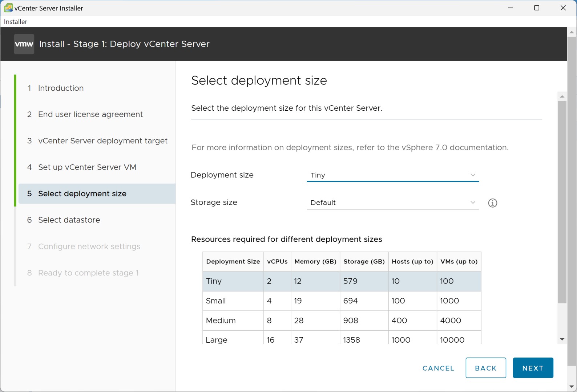Click the Large row label
Viewport: 577px width, 392px height.
[217, 340]
